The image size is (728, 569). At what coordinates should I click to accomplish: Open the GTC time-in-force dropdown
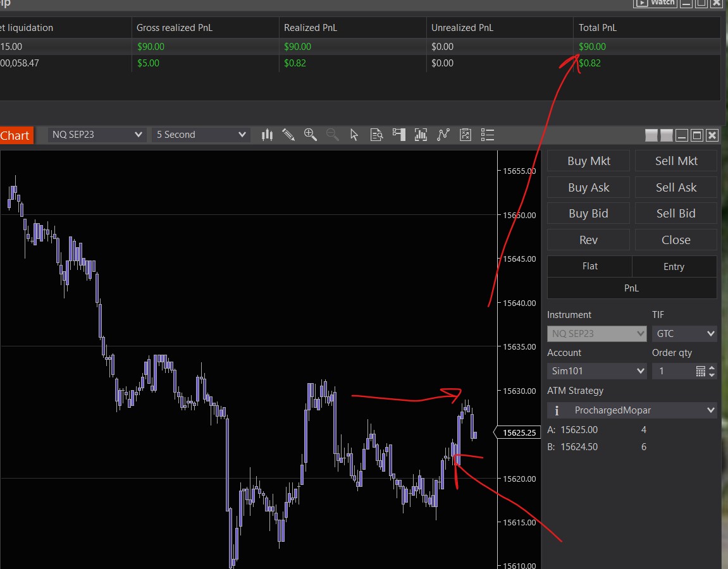point(684,333)
